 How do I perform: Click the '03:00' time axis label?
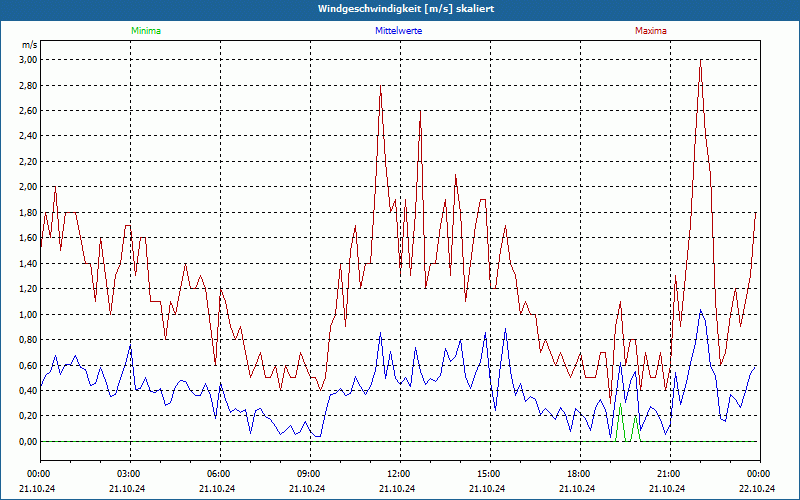[131, 474]
